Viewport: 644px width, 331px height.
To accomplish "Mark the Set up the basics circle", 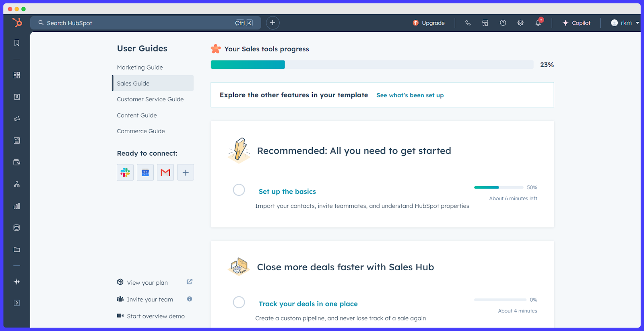I will click(x=239, y=190).
